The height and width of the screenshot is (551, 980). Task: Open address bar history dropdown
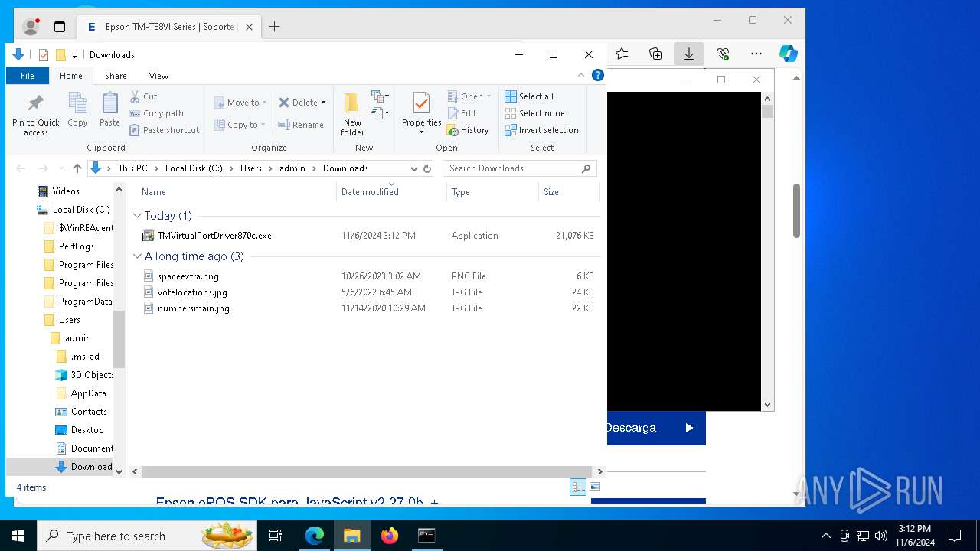[414, 168]
